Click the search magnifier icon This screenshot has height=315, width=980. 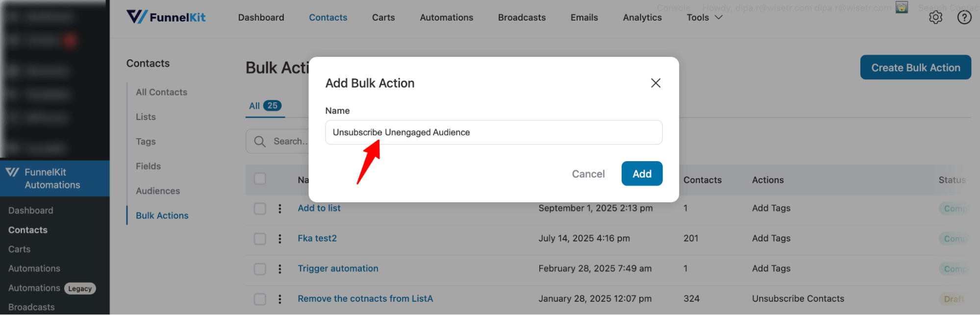260,141
